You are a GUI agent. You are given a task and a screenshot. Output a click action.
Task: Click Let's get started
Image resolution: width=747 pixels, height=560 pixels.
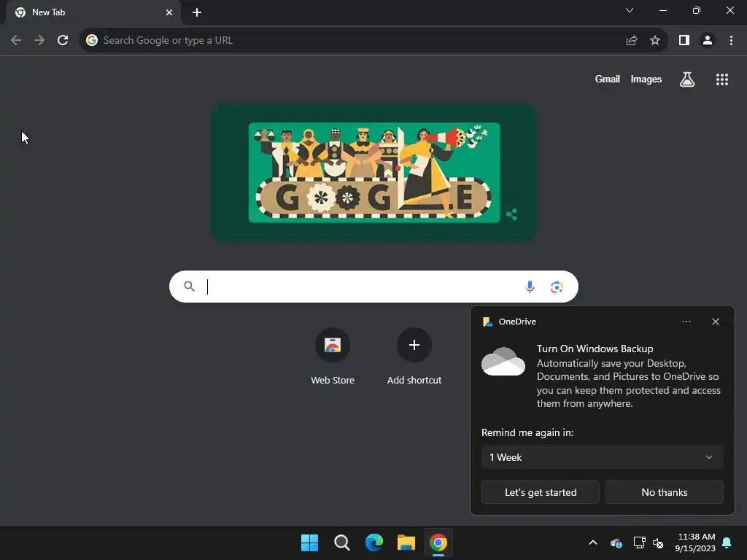[541, 492]
